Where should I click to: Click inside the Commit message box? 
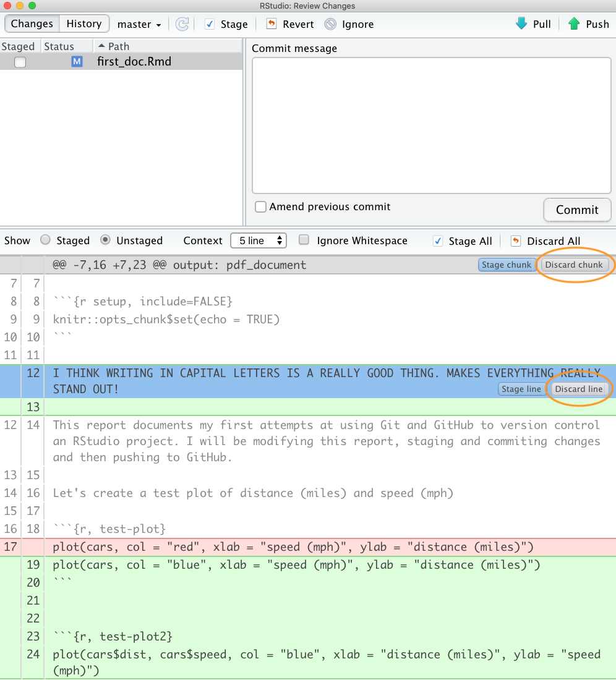tap(431, 125)
